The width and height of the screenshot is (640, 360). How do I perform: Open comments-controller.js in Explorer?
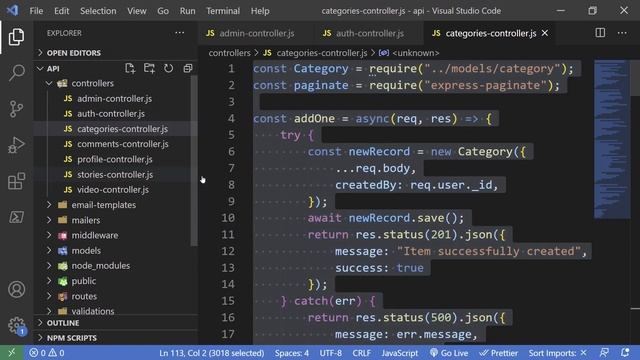[x=116, y=144]
